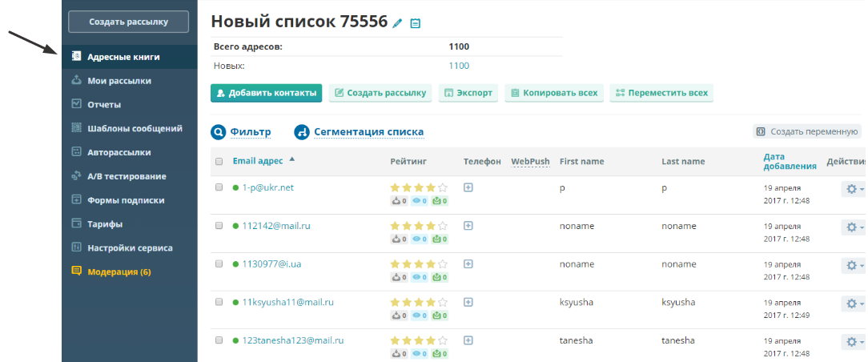Click the Копировать всех button
This screenshot has width=868, height=362.
[553, 92]
